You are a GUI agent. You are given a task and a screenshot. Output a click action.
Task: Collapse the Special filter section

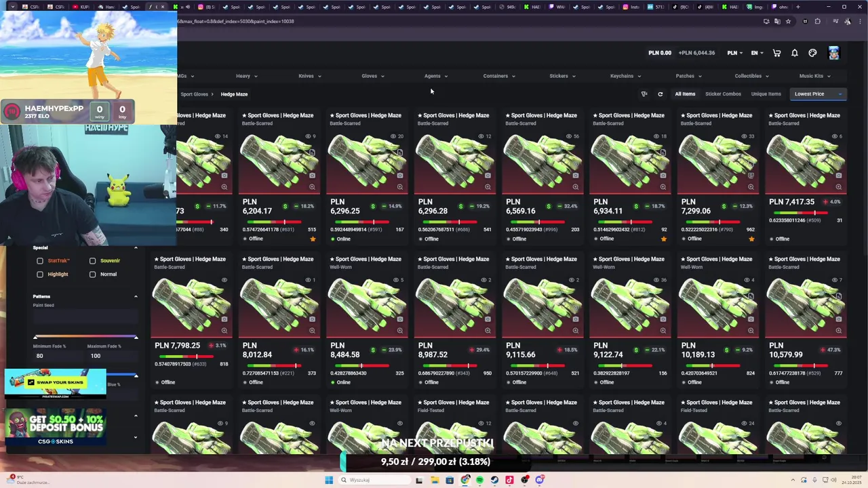(136, 247)
